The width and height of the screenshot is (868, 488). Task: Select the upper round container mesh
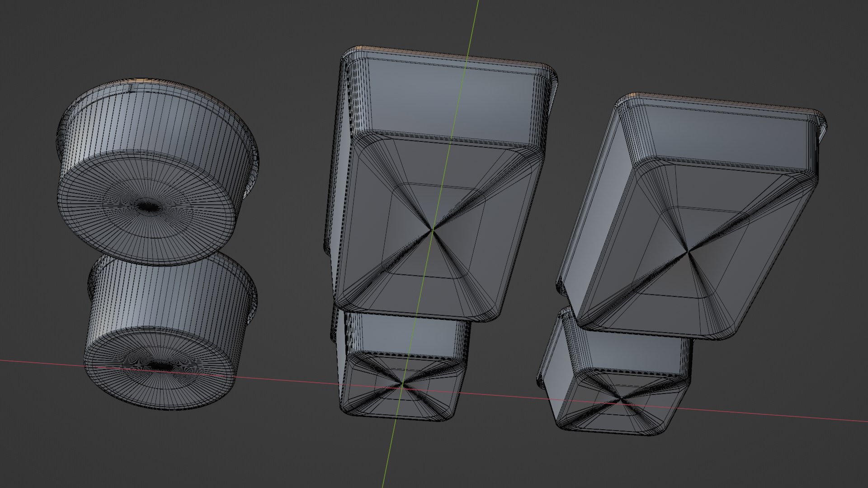[157, 172]
